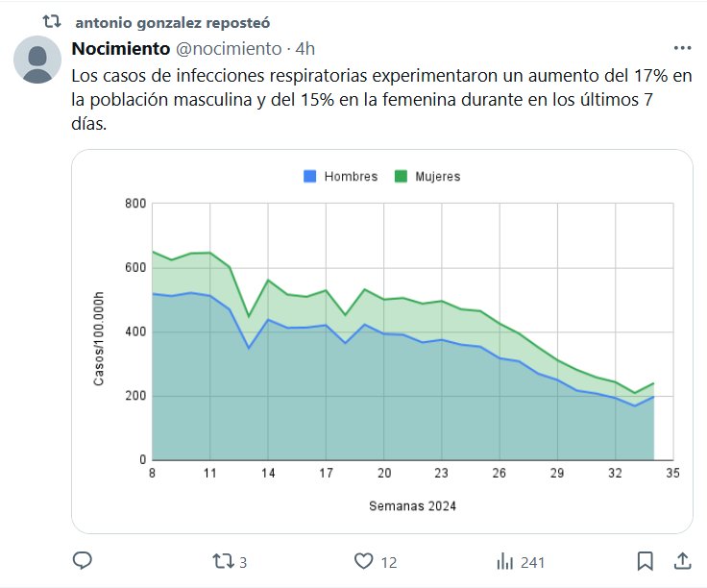Click the @nocimiento handle
Image resolution: width=707 pixels, height=588 pixels.
(229, 48)
